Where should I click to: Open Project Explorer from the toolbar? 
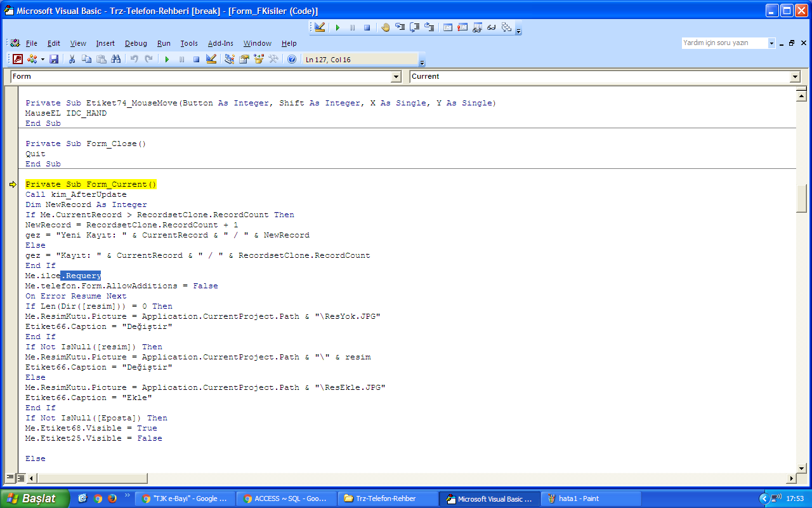click(229, 59)
